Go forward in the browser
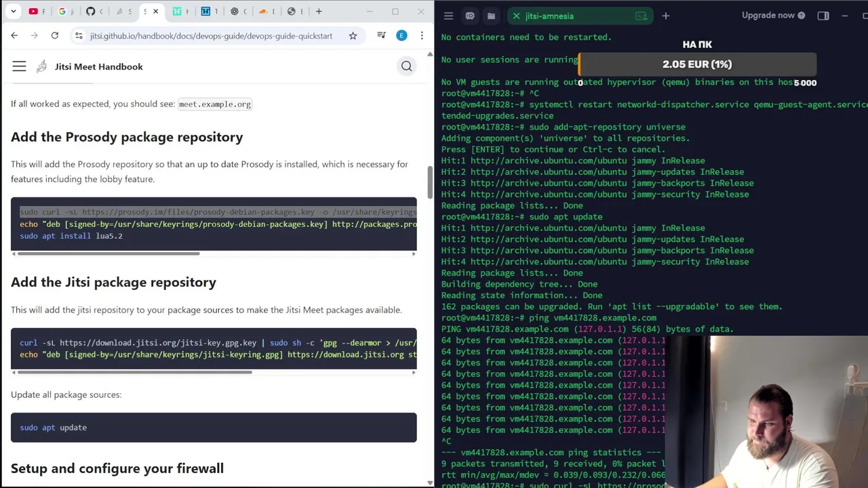 [35, 36]
